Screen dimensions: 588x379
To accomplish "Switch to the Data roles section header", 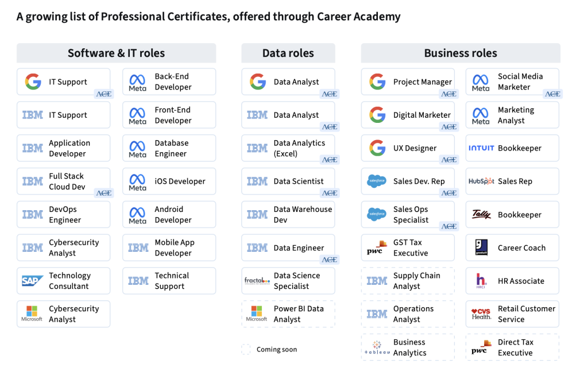I will [288, 53].
